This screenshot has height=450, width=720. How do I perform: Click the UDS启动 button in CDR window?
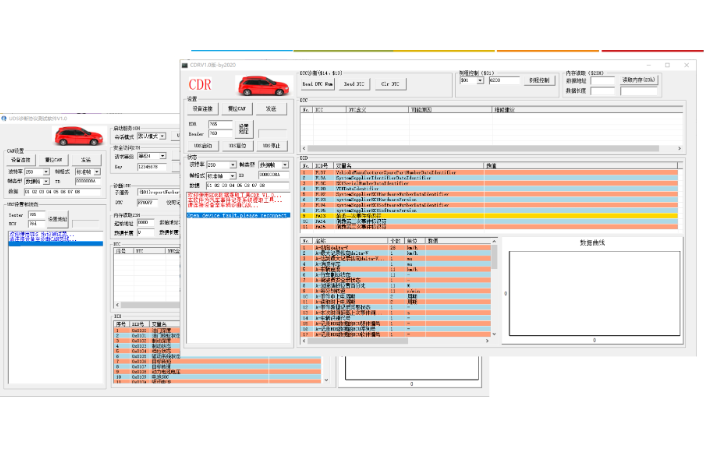[x=203, y=146]
